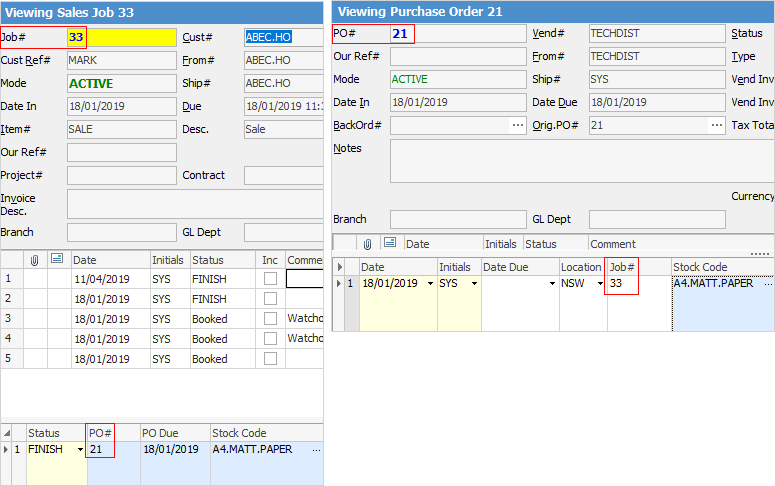Click Sales Job Branch field
The height and width of the screenshot is (486, 775).
pyautogui.click(x=122, y=232)
